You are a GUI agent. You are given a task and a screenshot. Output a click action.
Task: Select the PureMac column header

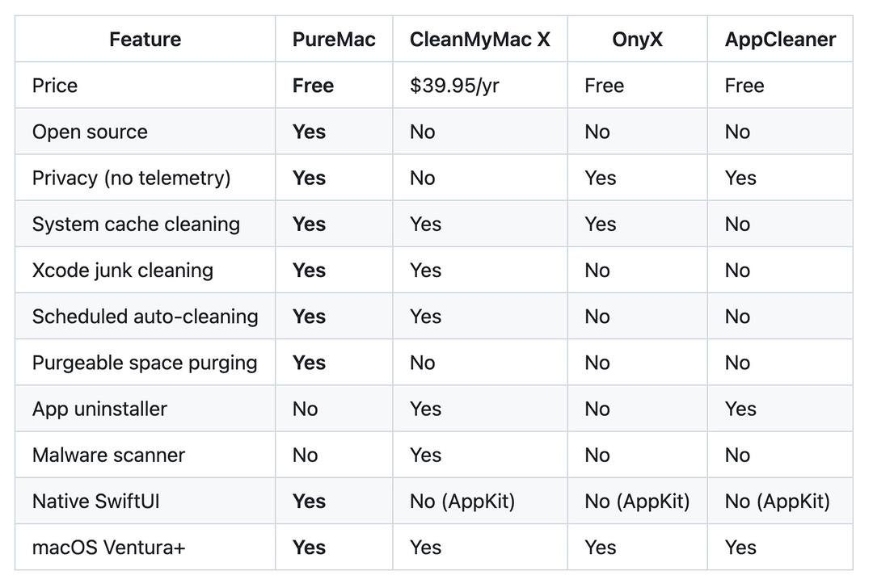pyautogui.click(x=334, y=40)
